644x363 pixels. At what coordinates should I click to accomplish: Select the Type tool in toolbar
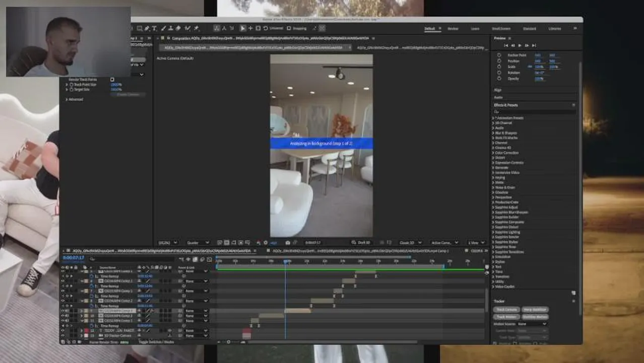coord(154,28)
